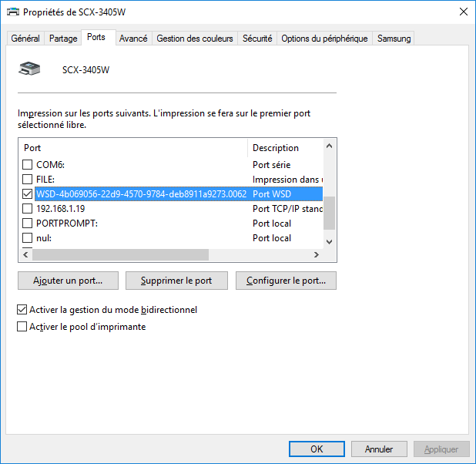Click the port list scroll right arrow
This screenshot has width=476, height=464.
click(317, 254)
